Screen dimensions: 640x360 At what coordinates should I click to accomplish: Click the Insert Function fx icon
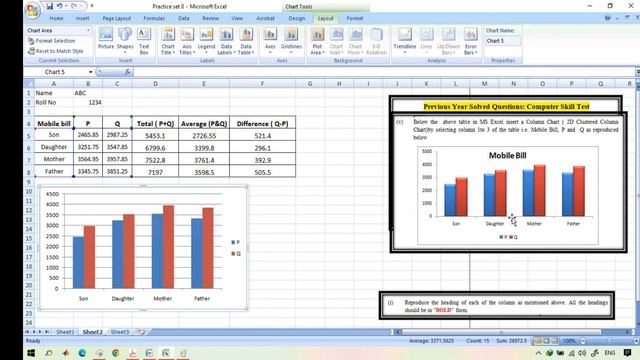128,72
